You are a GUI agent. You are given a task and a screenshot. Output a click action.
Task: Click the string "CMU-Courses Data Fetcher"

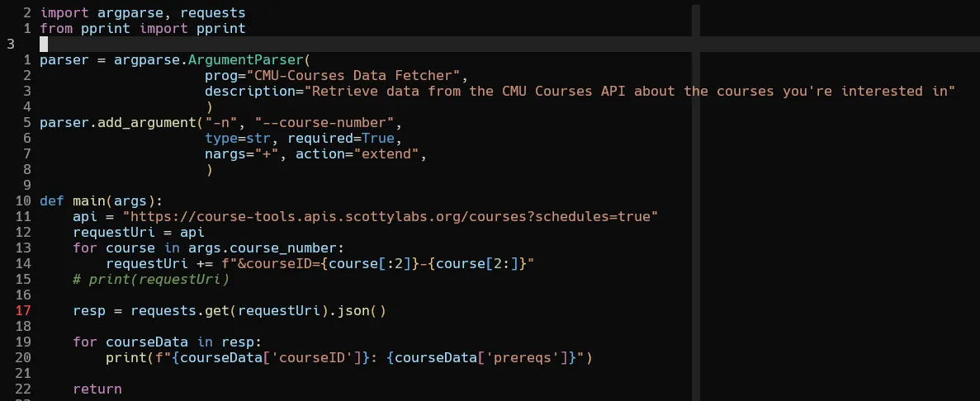tap(353, 76)
